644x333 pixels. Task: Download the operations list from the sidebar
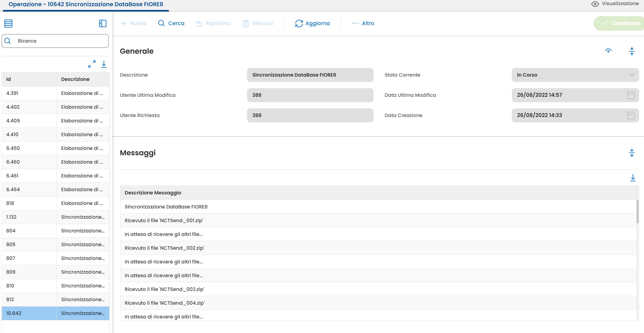click(x=104, y=64)
